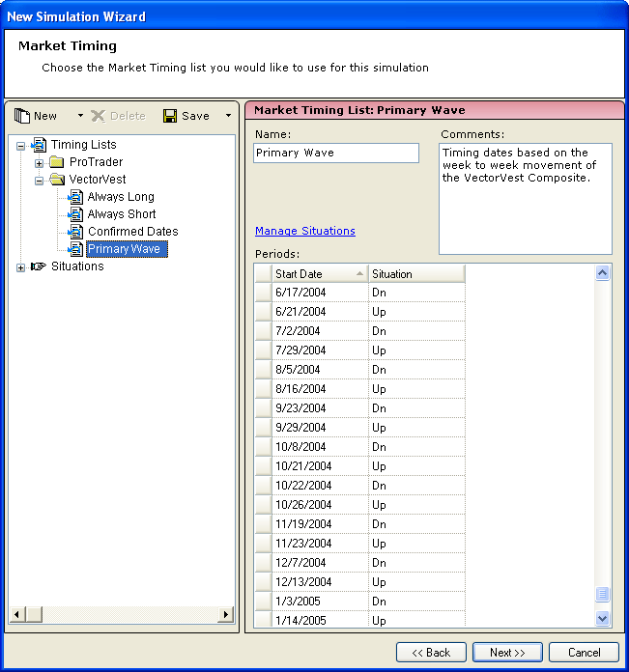629x672 pixels.
Task: Select the Always Long list icon
Action: coord(75,197)
